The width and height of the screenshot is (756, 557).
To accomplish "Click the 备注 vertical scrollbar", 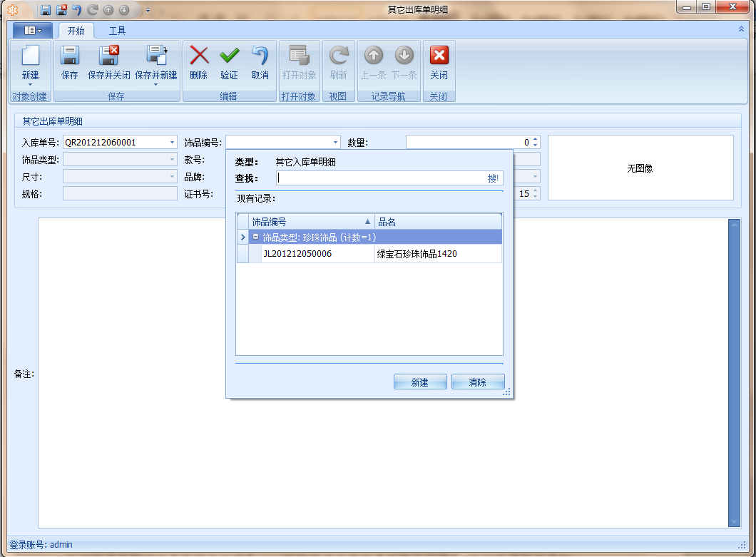I will click(x=734, y=372).
